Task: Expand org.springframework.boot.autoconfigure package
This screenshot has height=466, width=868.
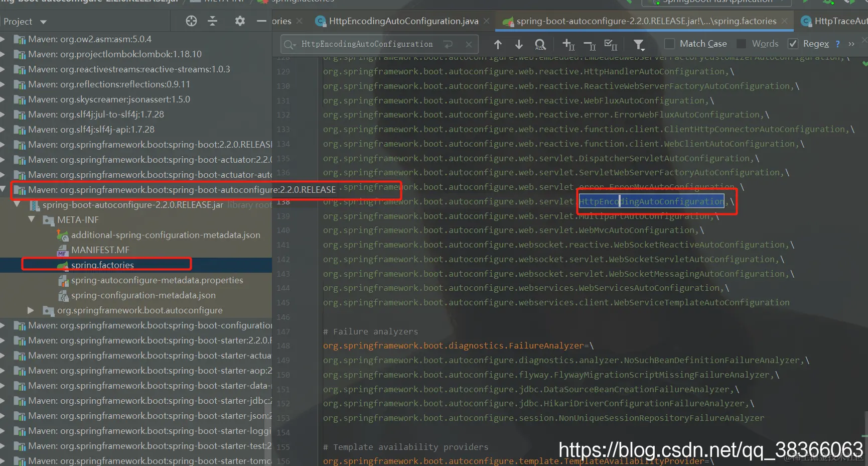Action: pyautogui.click(x=31, y=310)
